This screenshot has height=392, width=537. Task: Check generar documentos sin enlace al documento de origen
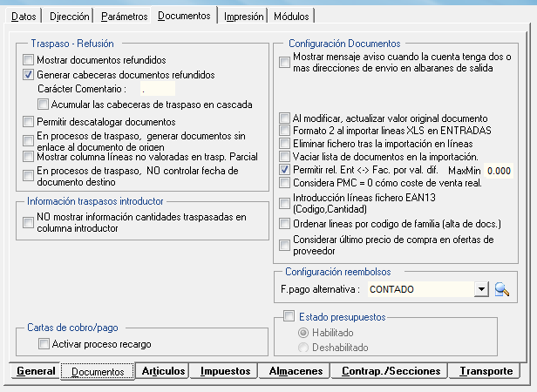28,141
